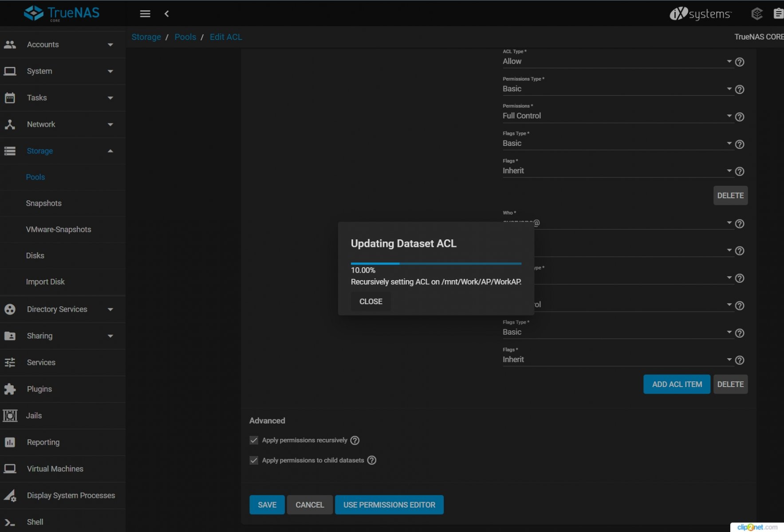The height and width of the screenshot is (532, 784).
Task: Open Snapshots under Storage
Action: (x=43, y=203)
